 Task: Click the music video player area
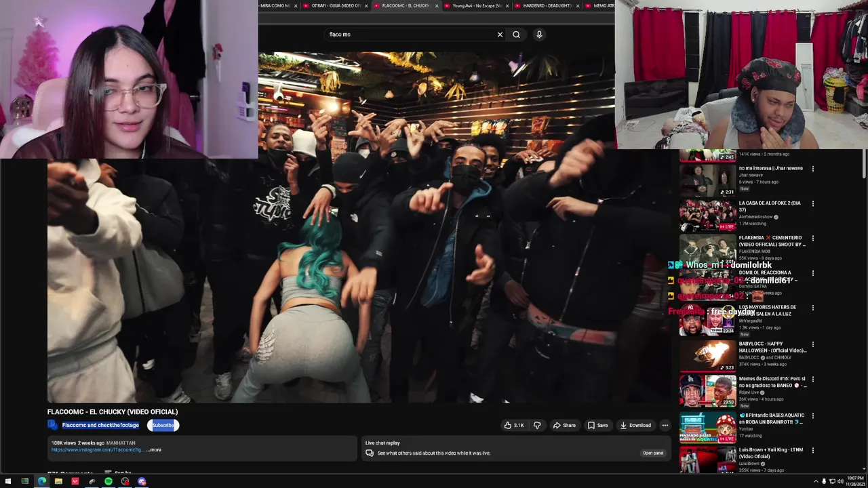click(x=359, y=227)
